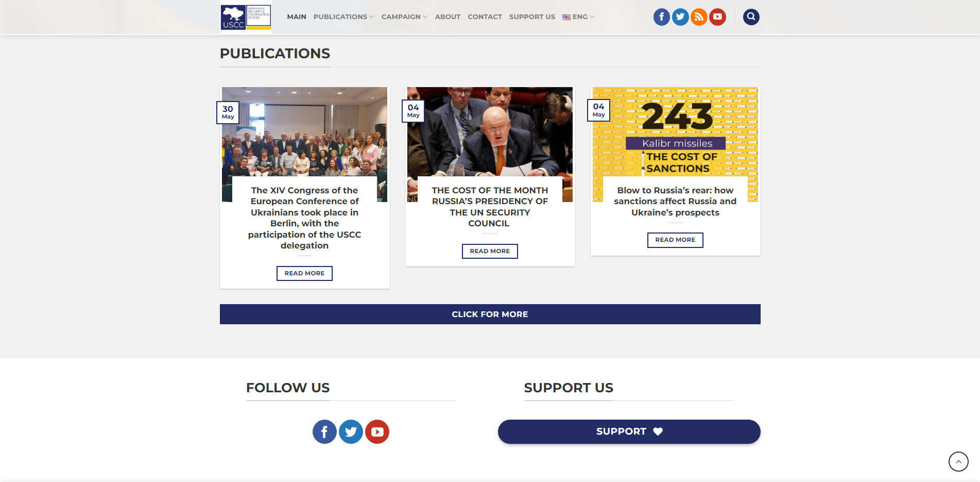Click the Click For More bar
Viewport: 980px width, 482px height.
(x=490, y=314)
